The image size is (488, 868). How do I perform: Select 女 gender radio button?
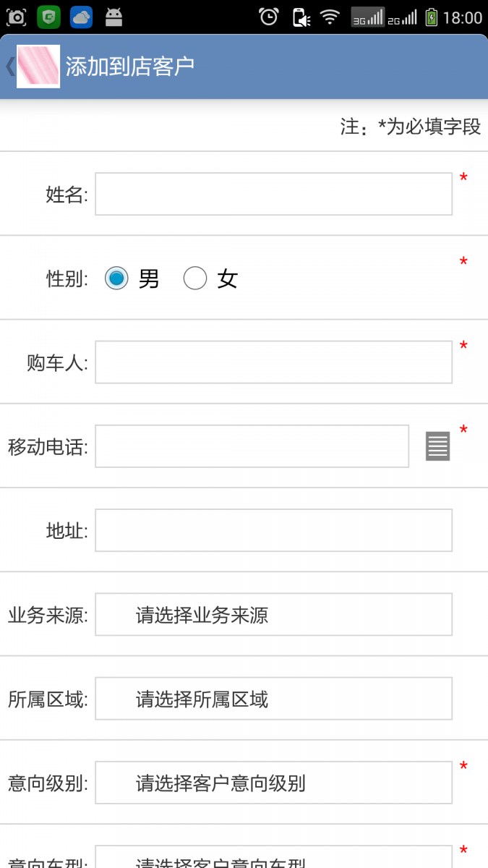pos(195,278)
